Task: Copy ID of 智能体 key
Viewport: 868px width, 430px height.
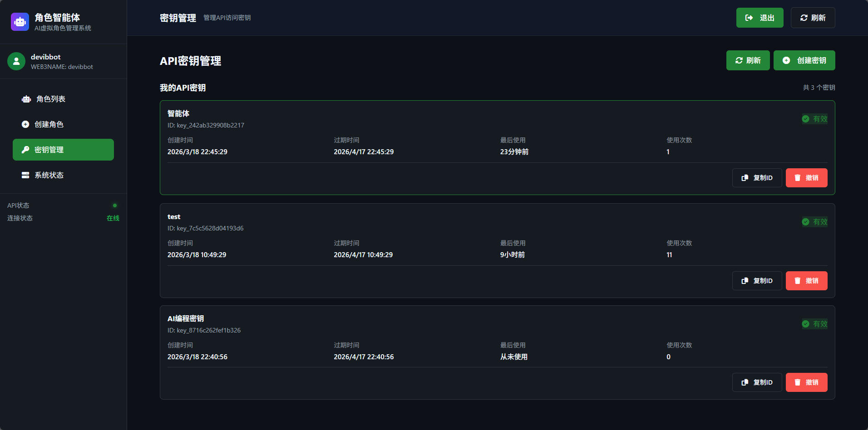Action: 757,178
